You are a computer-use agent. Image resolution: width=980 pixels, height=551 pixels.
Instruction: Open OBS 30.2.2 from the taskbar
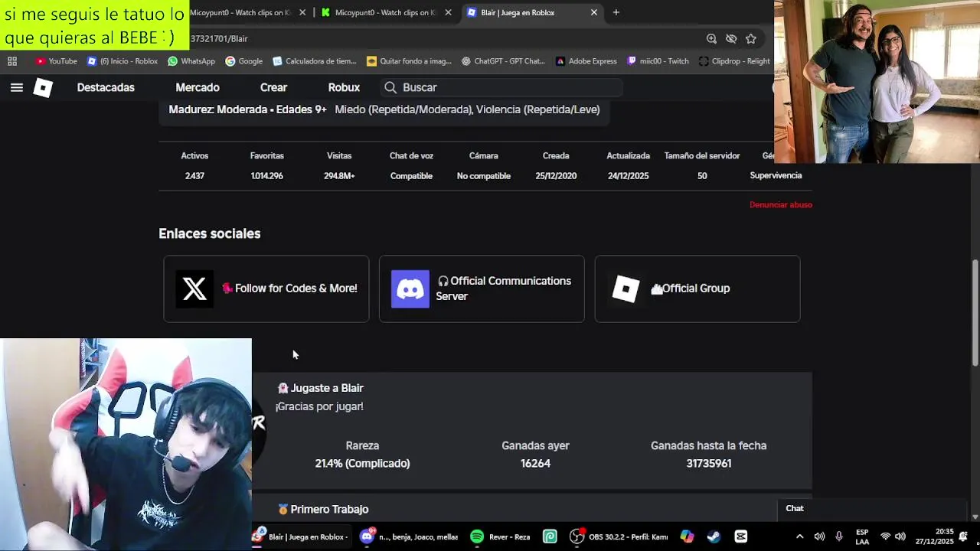[x=619, y=536]
